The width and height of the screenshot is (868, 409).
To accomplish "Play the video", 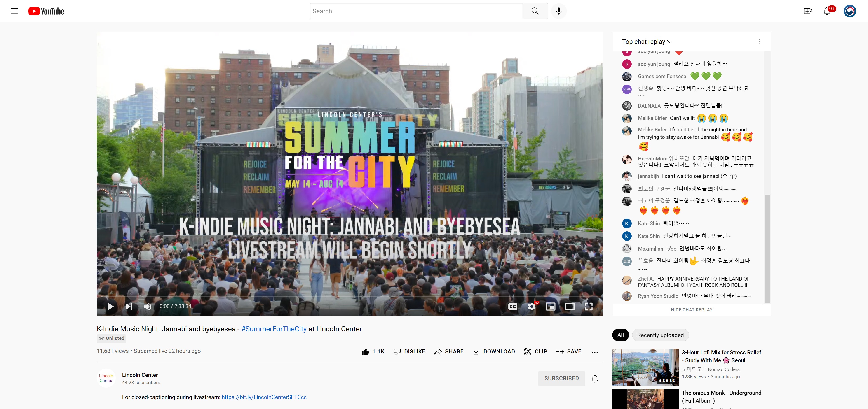I will (110, 306).
